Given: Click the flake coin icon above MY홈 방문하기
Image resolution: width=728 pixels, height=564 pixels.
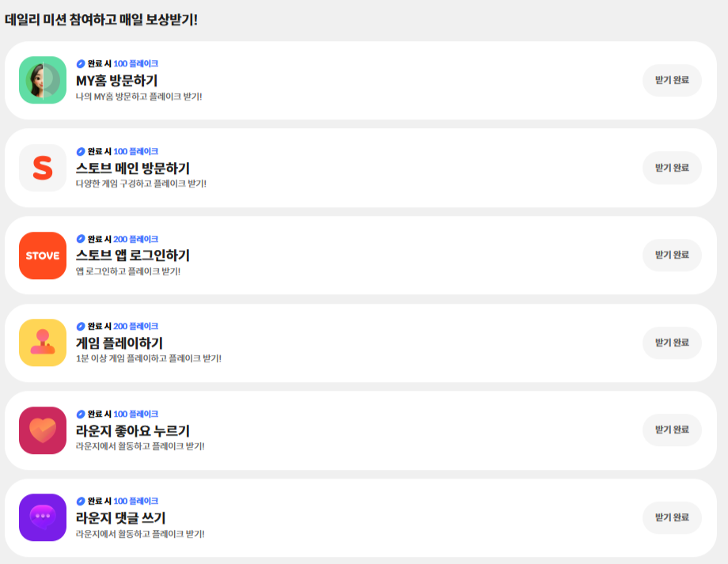Looking at the screenshot, I should (81, 63).
